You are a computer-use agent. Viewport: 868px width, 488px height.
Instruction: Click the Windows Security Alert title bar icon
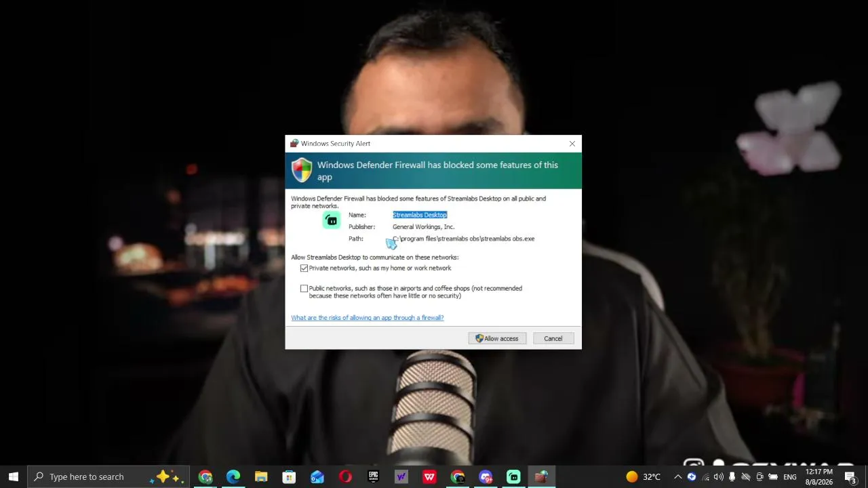pyautogui.click(x=294, y=144)
